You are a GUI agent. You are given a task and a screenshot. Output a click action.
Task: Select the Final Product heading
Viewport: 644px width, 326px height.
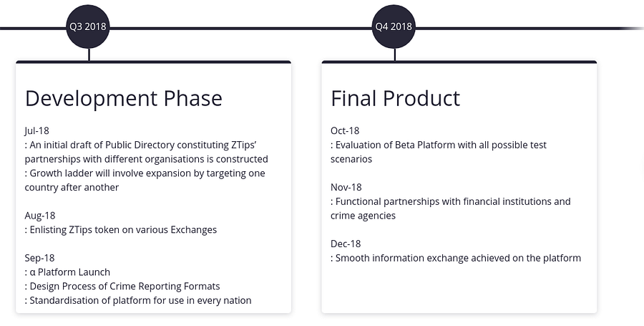pos(395,99)
